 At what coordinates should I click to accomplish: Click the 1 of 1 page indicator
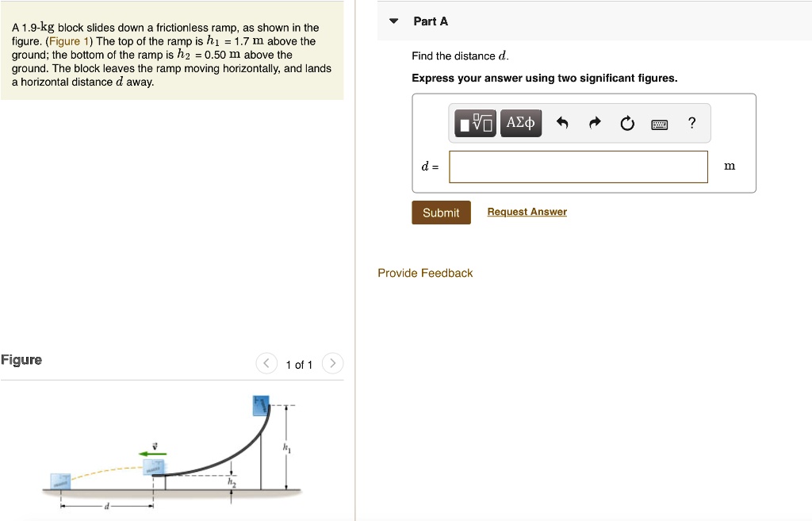point(299,364)
